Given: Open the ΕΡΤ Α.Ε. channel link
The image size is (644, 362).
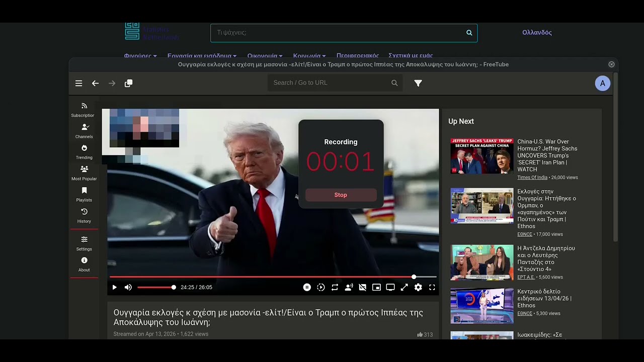Looking at the screenshot, I should 526,277.
